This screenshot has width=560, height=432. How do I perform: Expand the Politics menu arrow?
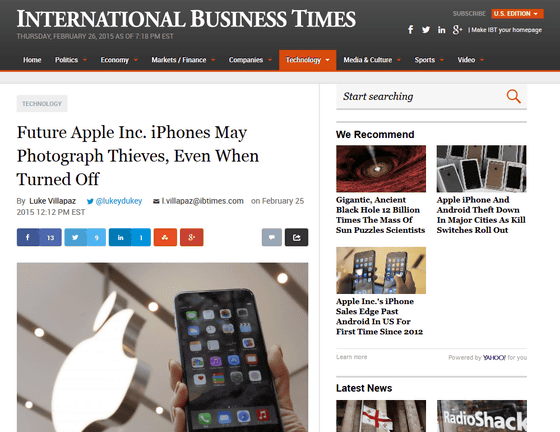coord(85,60)
